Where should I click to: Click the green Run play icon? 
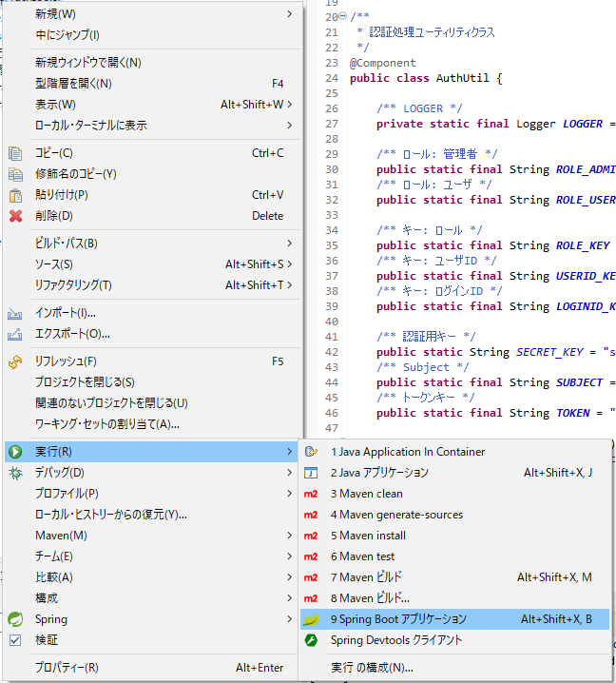[x=15, y=452]
